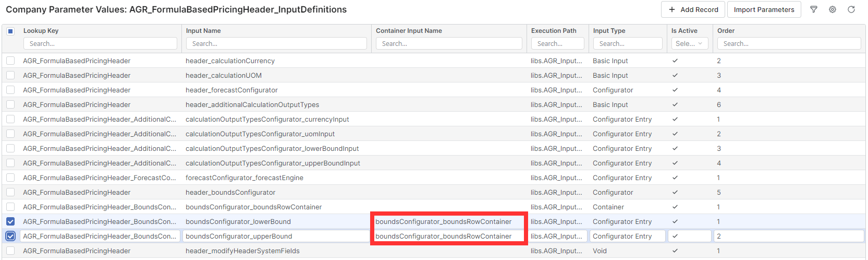This screenshot has height=260, width=868.
Task: Open the Is Active filter dropdown
Action: pyautogui.click(x=689, y=44)
